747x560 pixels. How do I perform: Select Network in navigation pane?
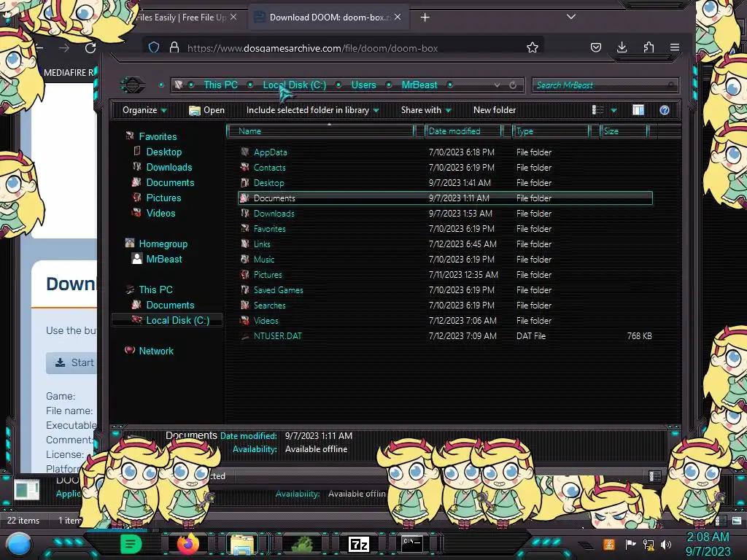150,351
